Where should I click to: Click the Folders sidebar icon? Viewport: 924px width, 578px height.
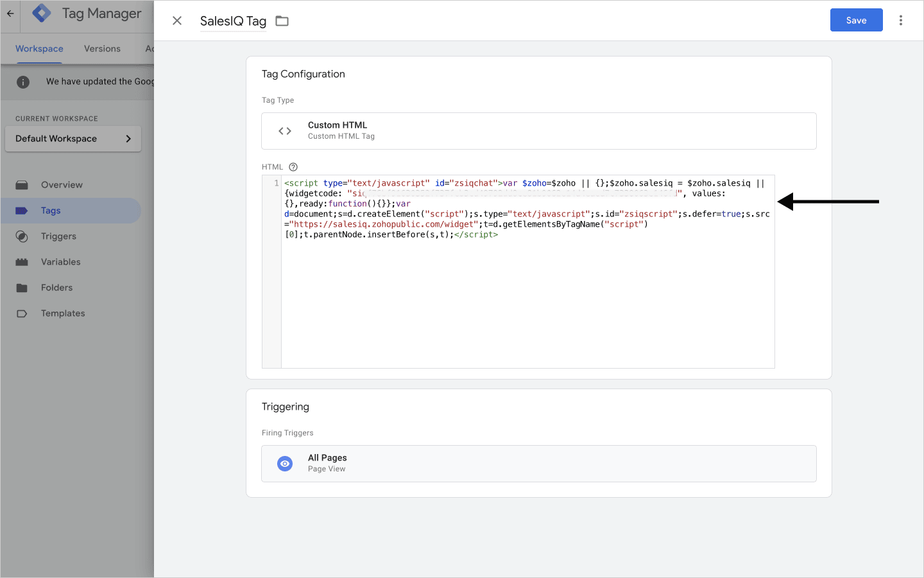[x=22, y=288]
